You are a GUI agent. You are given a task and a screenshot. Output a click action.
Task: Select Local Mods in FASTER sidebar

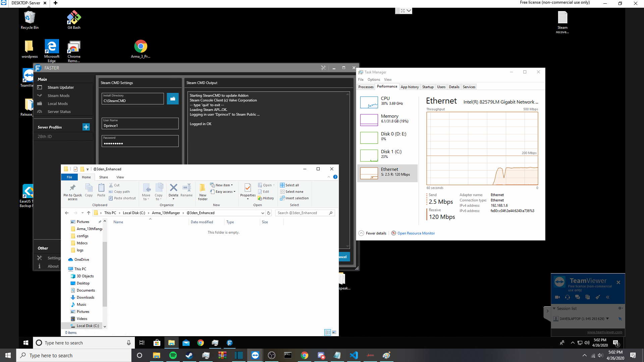pos(57,104)
